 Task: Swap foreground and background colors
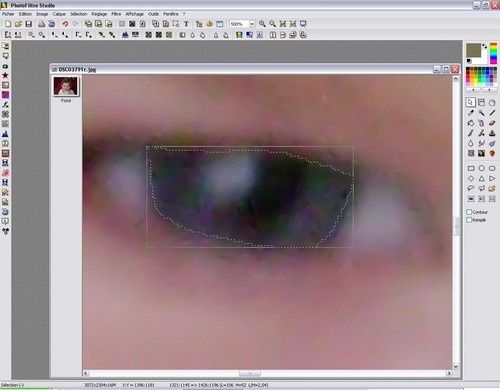(x=484, y=46)
